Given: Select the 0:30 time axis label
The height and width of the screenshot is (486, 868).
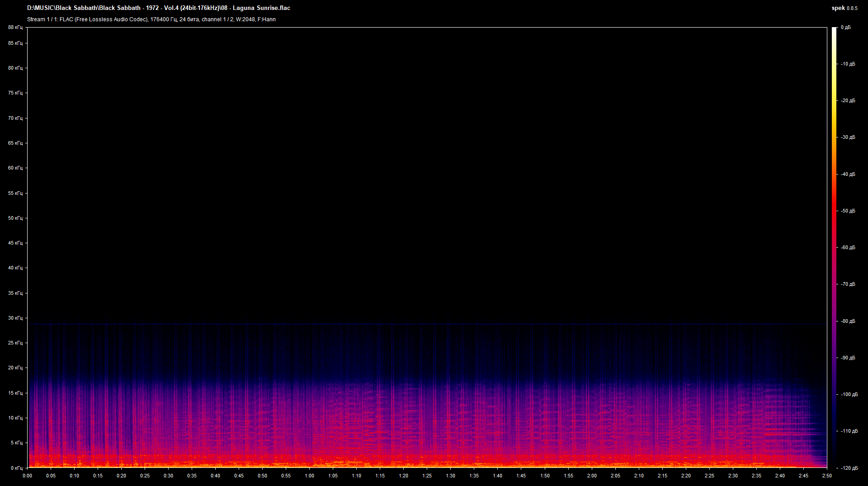Looking at the screenshot, I should point(169,476).
